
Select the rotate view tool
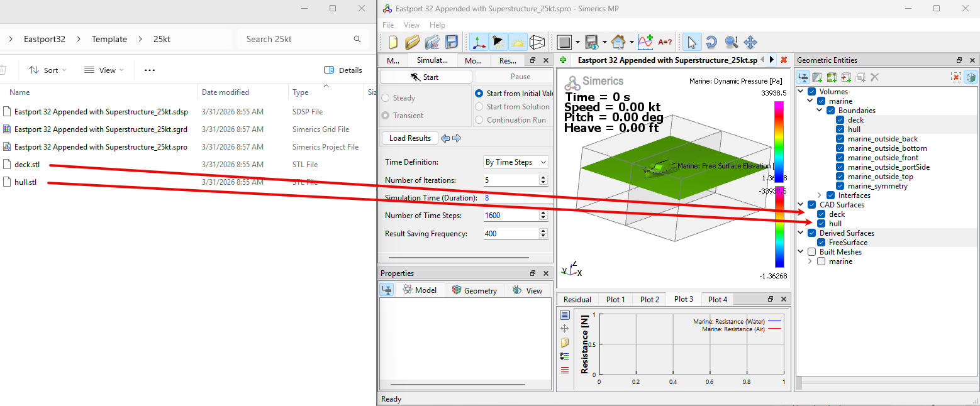pos(711,42)
